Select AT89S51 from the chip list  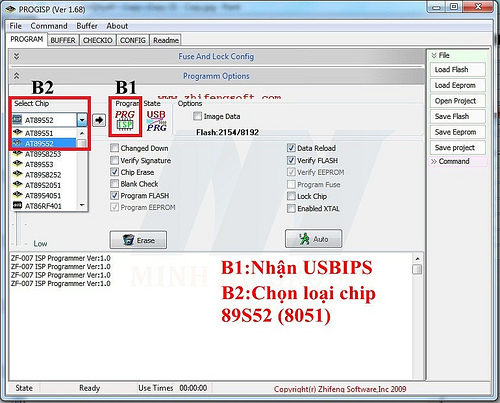(44, 133)
